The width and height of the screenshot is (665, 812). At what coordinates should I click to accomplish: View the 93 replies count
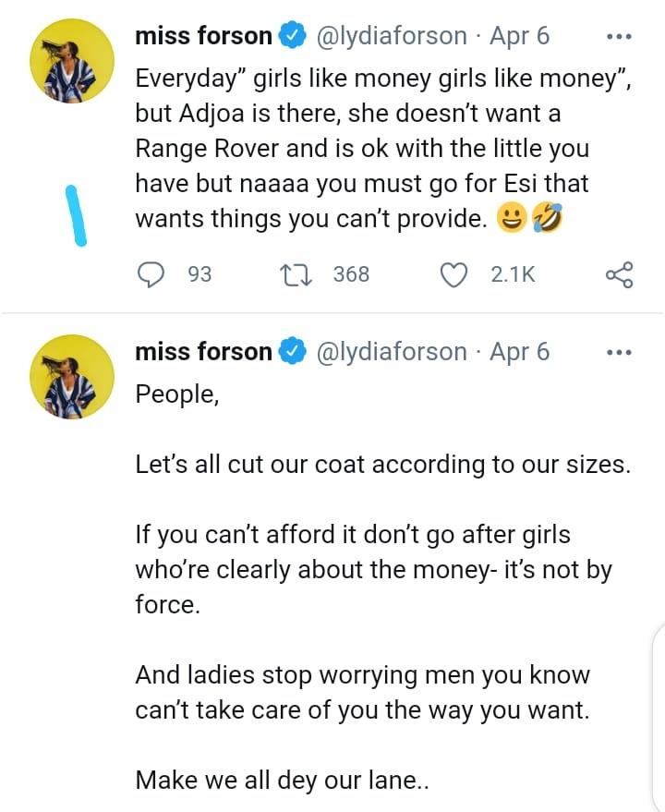click(x=199, y=274)
